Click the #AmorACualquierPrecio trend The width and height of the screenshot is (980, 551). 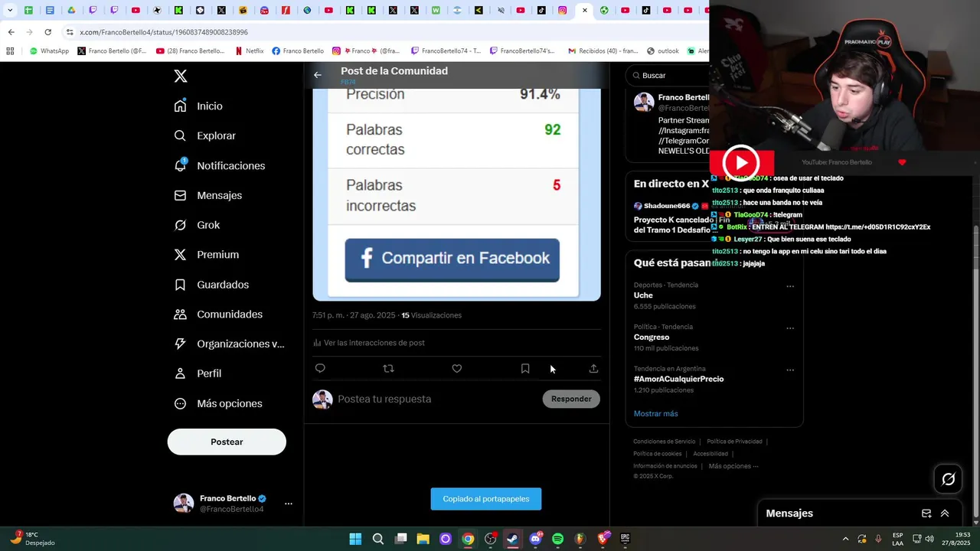tap(678, 379)
